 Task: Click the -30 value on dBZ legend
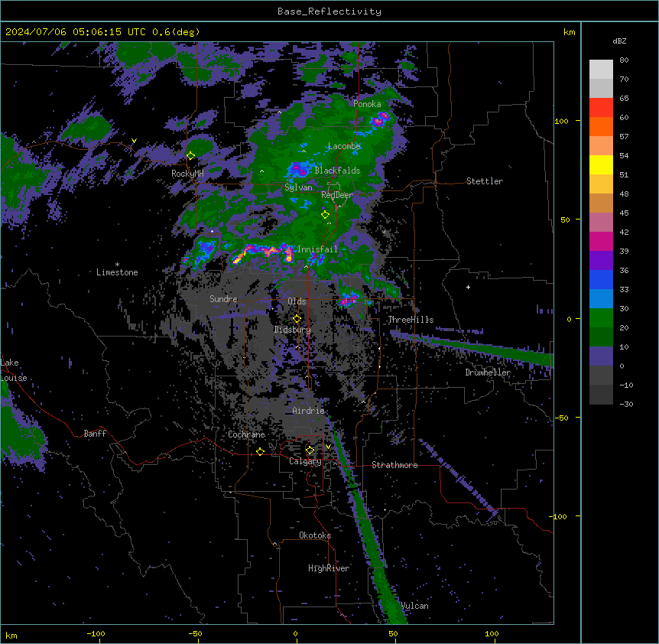[x=626, y=404]
